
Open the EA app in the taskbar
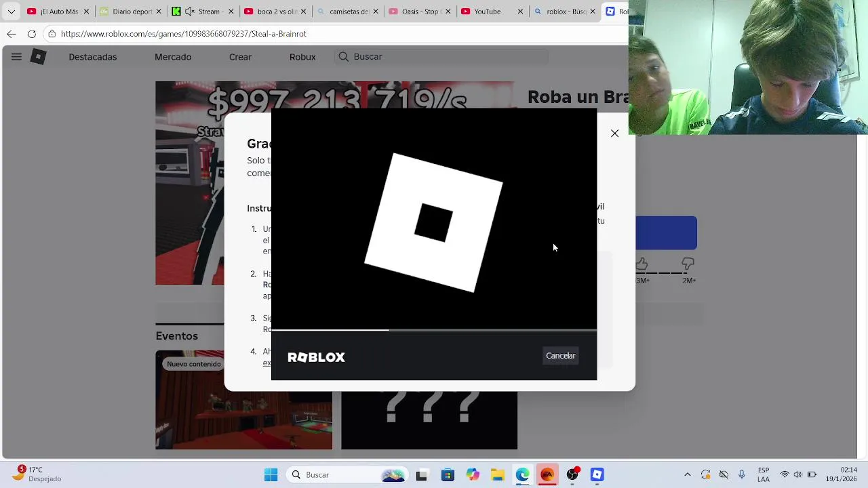[547, 475]
